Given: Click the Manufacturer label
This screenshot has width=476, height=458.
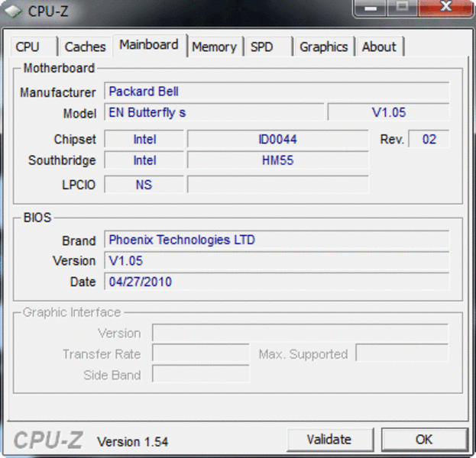Looking at the screenshot, I should (57, 92).
